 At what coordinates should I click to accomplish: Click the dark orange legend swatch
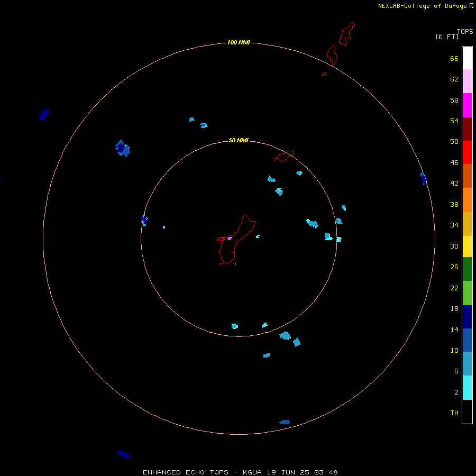[467, 176]
